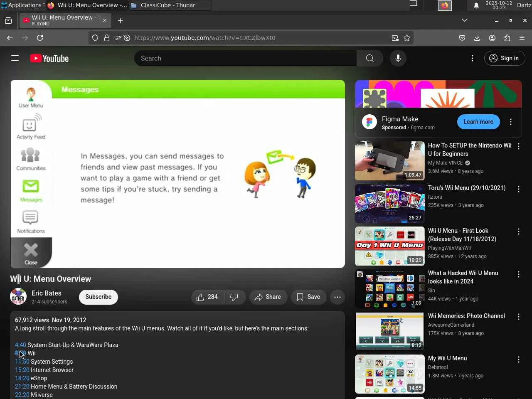
Task: Open options for Hacked Wii U Menu video
Action: point(519,274)
